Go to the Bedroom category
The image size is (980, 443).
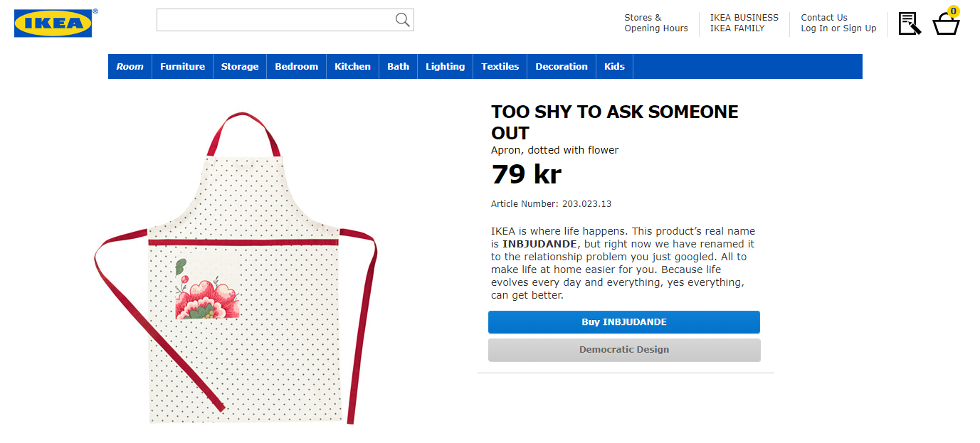click(x=297, y=66)
